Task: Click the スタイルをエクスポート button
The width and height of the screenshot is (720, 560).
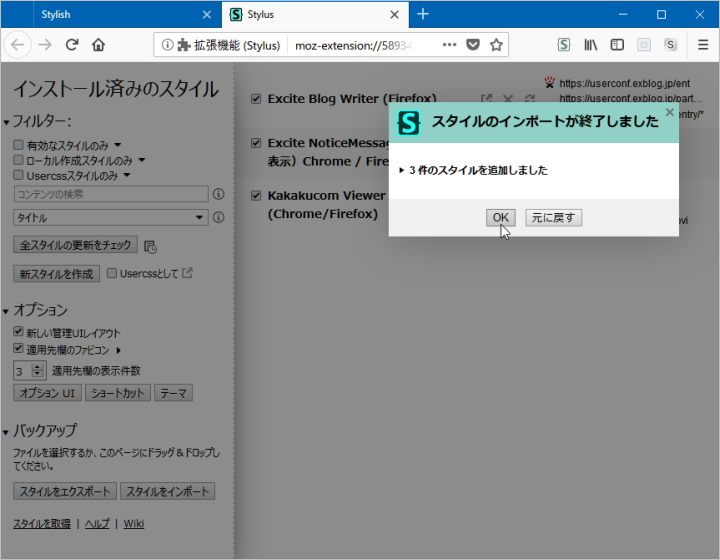Action: (x=65, y=491)
